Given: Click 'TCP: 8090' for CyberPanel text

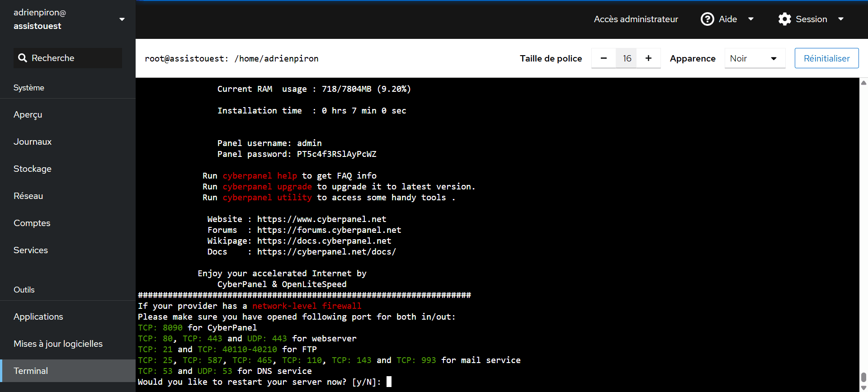Looking at the screenshot, I should point(160,328).
